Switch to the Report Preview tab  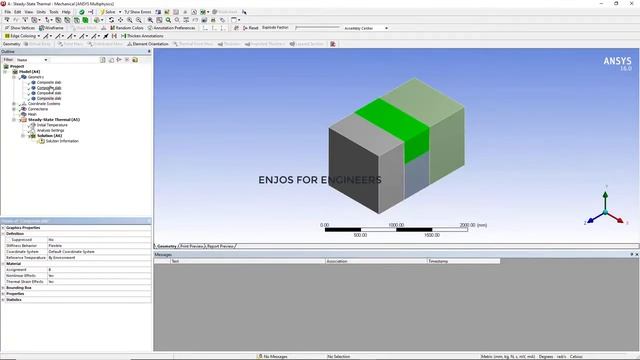220,246
